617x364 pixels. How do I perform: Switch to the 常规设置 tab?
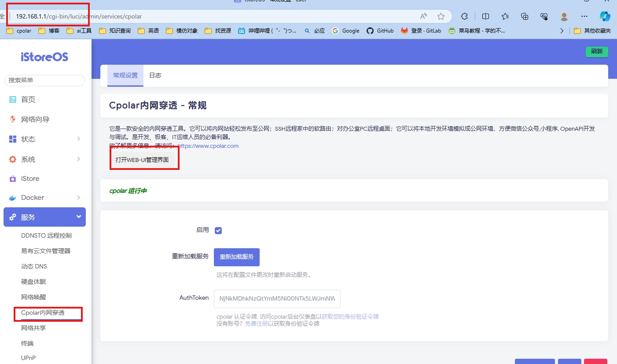point(125,75)
